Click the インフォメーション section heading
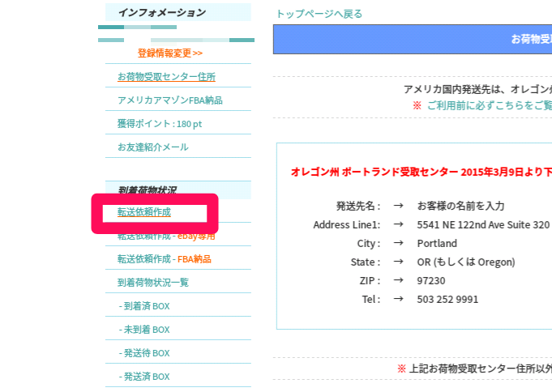Screen dimensions: 552x392 point(162,13)
